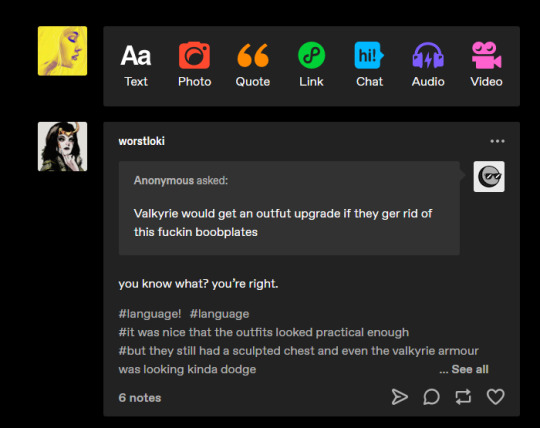The image size is (540, 428).
Task: Click your yellow profile avatar
Action: (62, 51)
